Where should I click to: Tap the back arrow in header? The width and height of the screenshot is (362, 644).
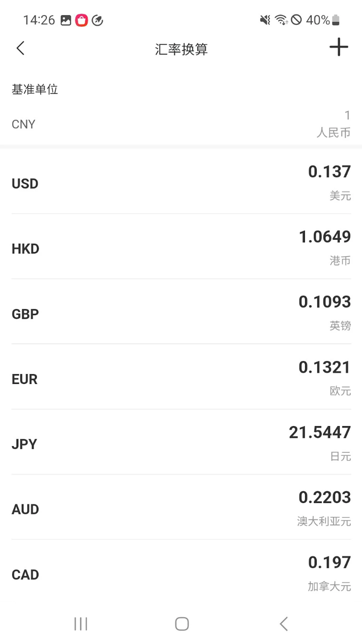click(x=21, y=48)
